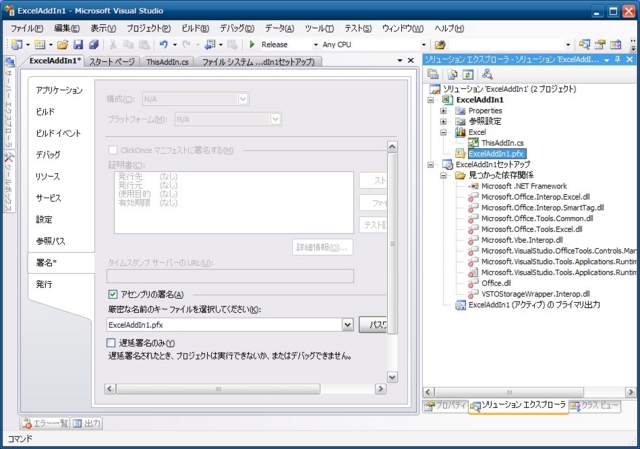Click the Add New Item toolbar icon
Image resolution: width=640 pixels, height=449 pixels.
pyautogui.click(x=40, y=44)
